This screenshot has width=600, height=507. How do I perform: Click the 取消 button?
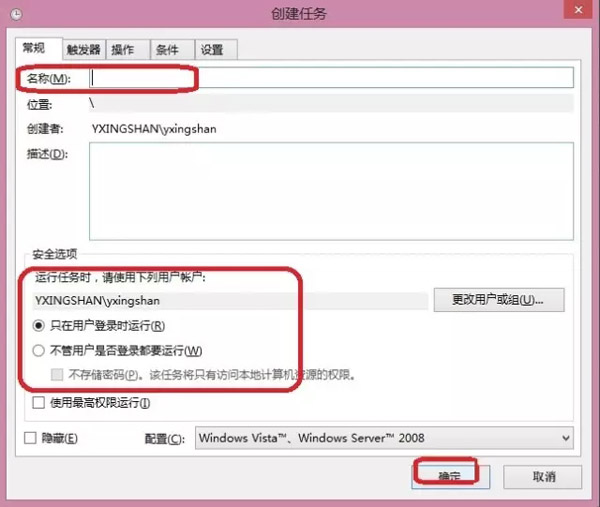(543, 477)
